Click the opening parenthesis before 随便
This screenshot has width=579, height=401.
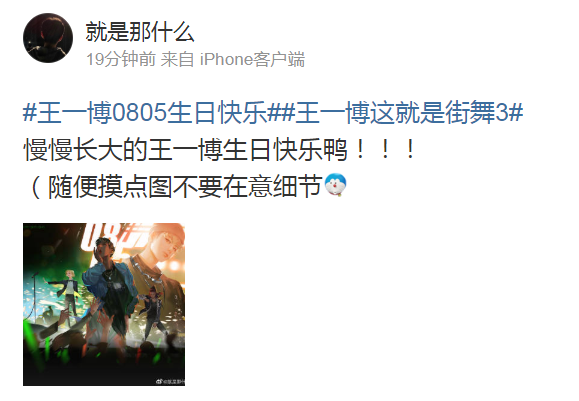(36, 187)
